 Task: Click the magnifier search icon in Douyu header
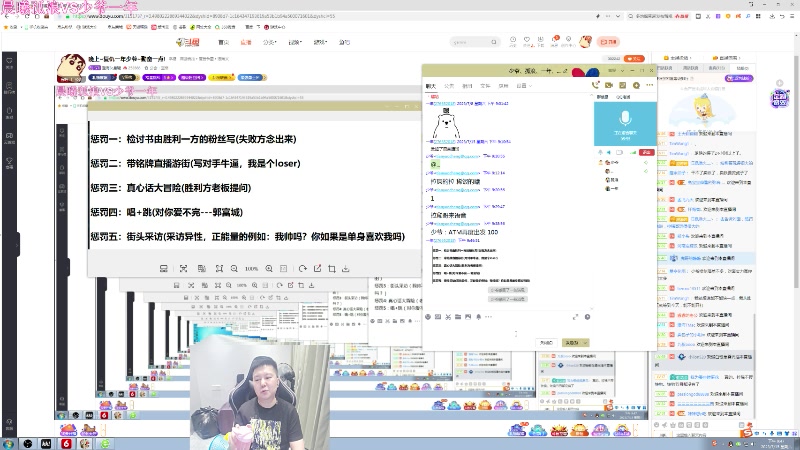tap(494, 42)
